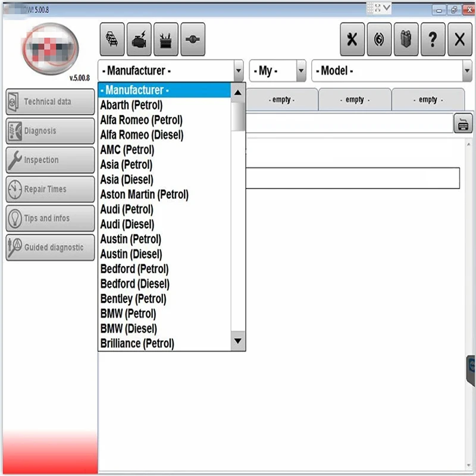Launch Guided diagnostic
Image resolution: width=476 pixels, height=476 pixels.
(x=49, y=247)
